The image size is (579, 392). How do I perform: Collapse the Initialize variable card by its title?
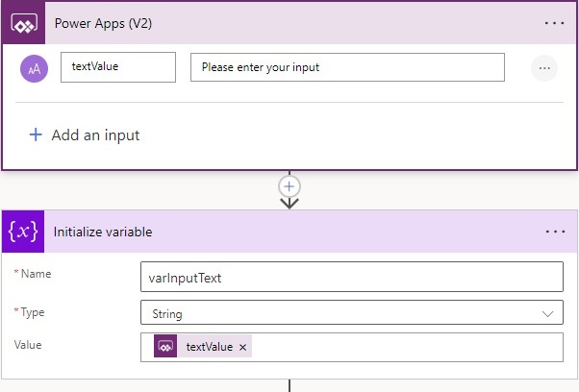(103, 232)
